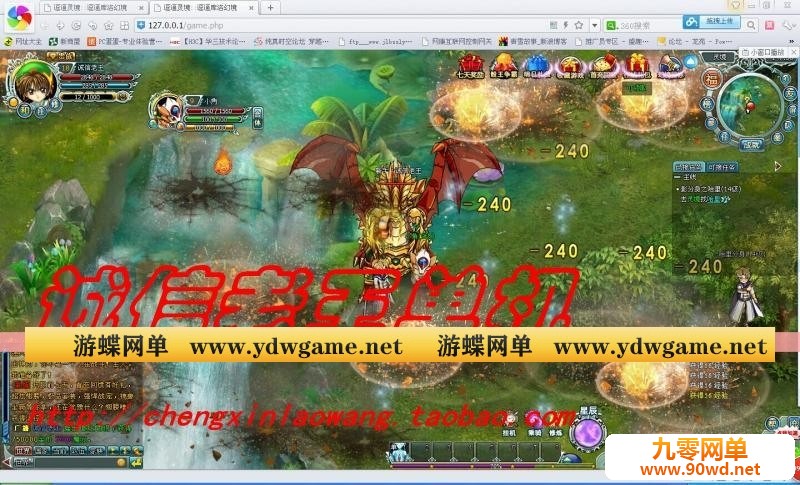The height and width of the screenshot is (485, 800).
Task: Open the 七天奖励 seven-day reward icon
Action: click(470, 65)
